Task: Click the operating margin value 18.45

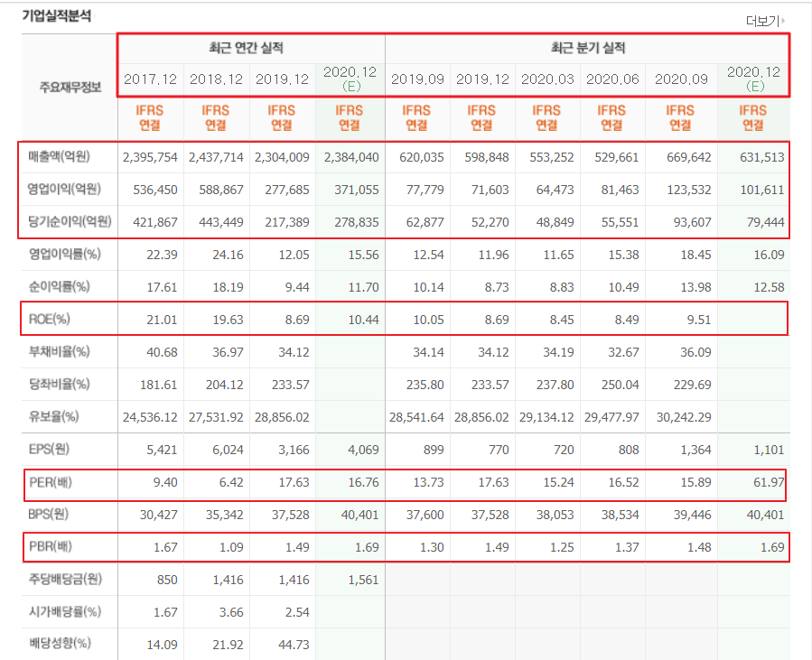Action: (696, 256)
